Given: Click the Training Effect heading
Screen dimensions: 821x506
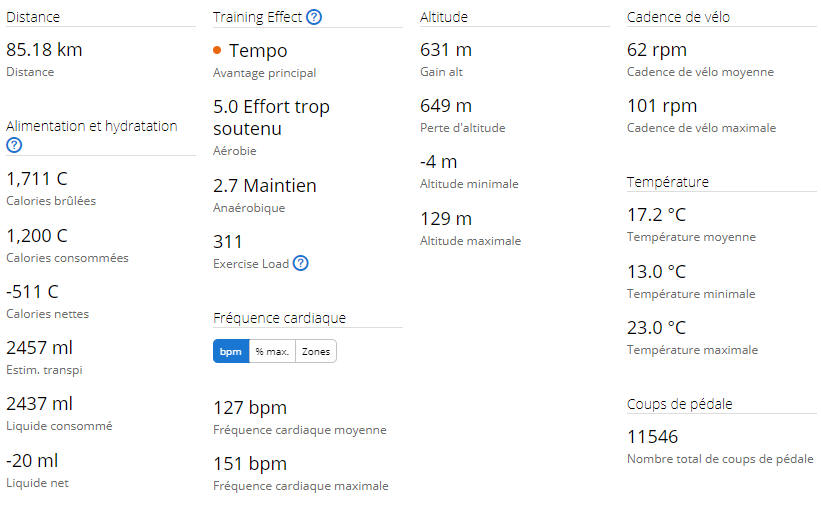Looking at the screenshot, I should point(258,17).
